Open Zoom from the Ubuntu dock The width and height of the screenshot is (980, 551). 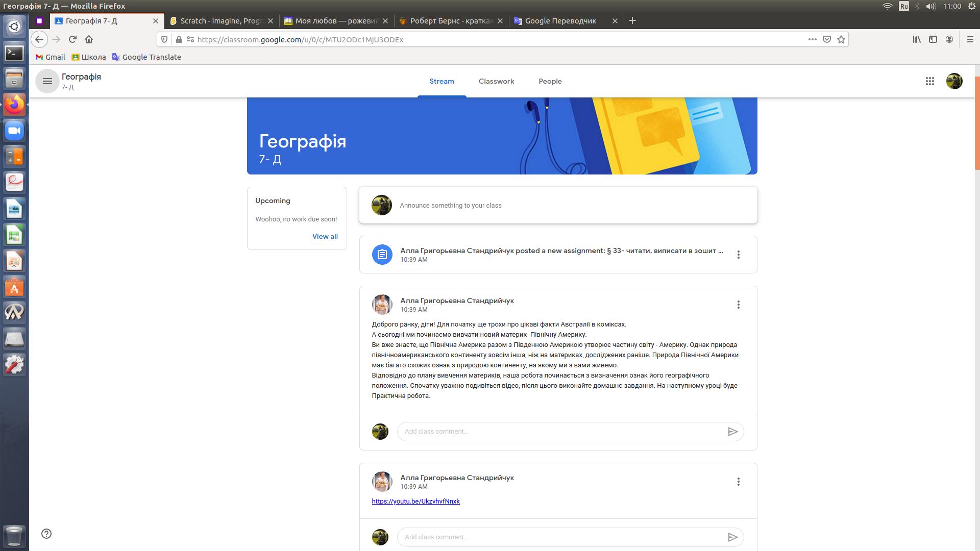[x=14, y=131]
